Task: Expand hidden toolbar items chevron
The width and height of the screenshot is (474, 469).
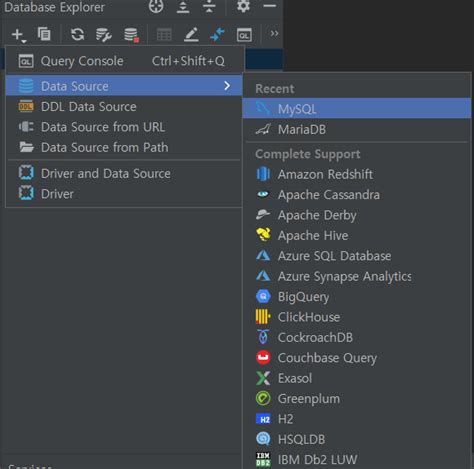Action: [x=274, y=34]
